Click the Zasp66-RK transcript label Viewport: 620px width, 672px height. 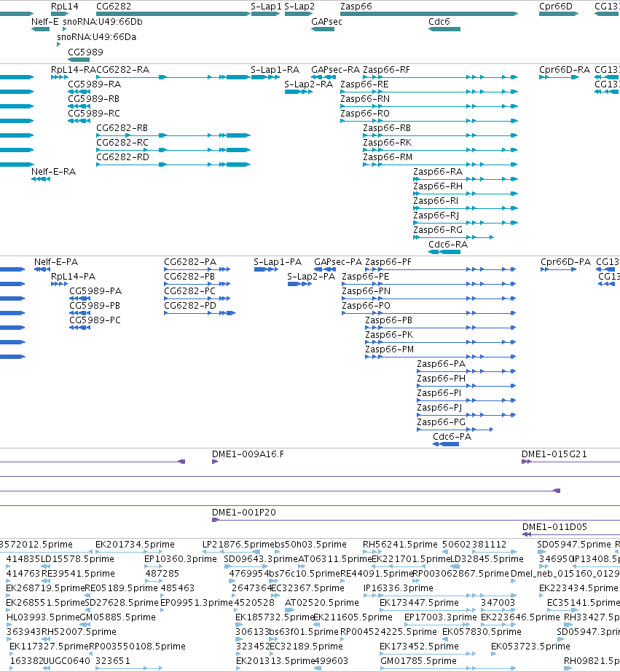pyautogui.click(x=388, y=143)
